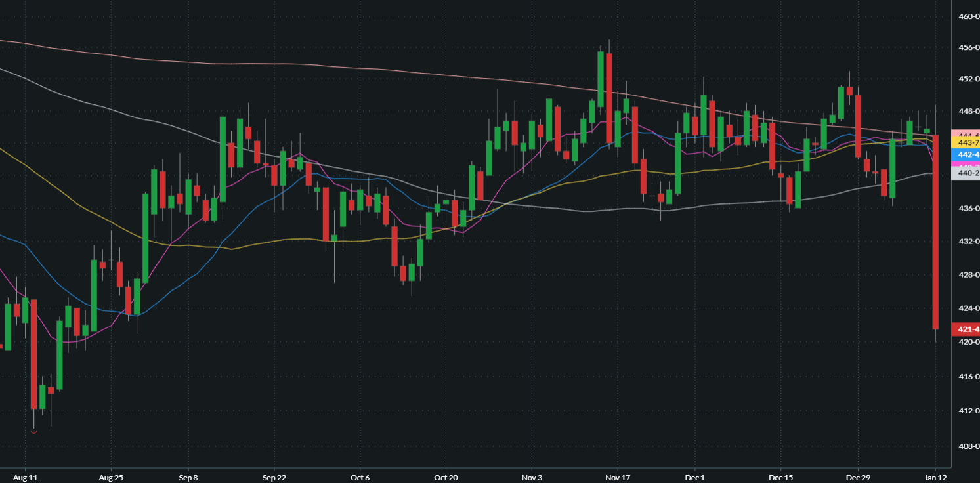The width and height of the screenshot is (980, 483).
Task: Select the Dec 15 date on time axis
Action: [x=780, y=476]
